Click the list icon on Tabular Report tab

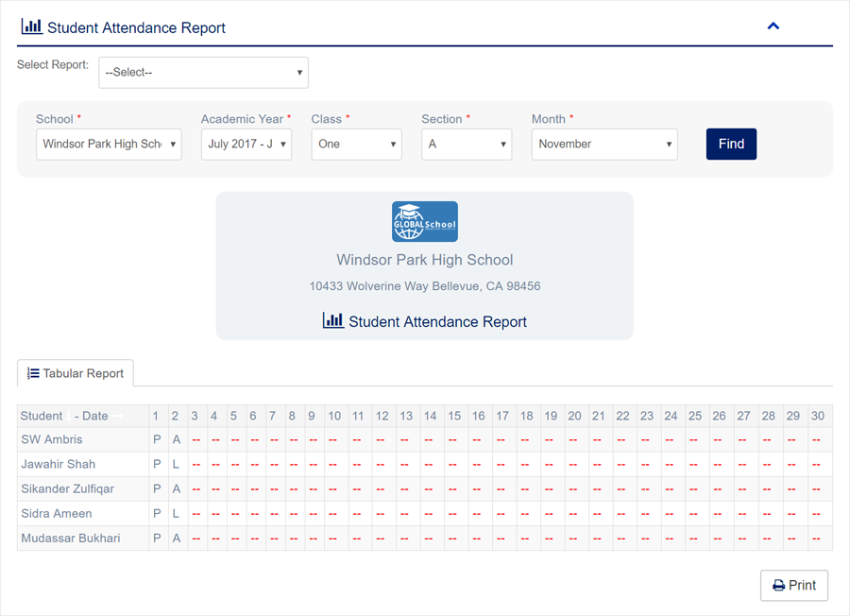34,373
